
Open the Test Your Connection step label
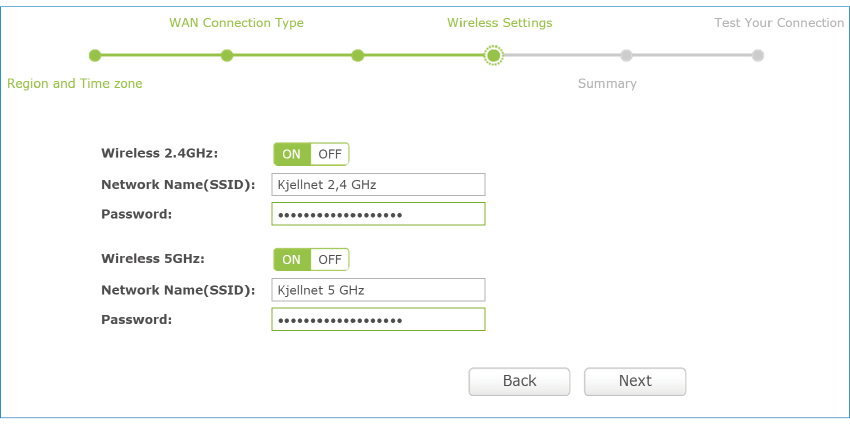point(779,23)
